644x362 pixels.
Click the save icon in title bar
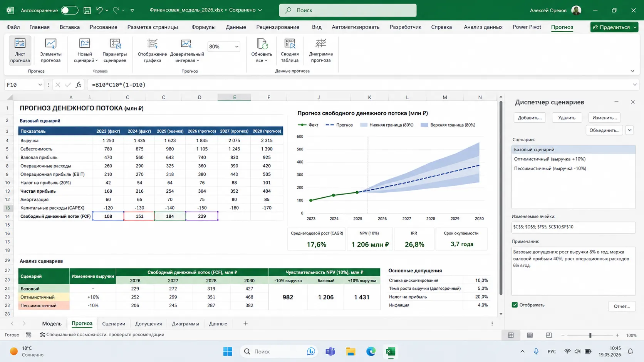87,10
